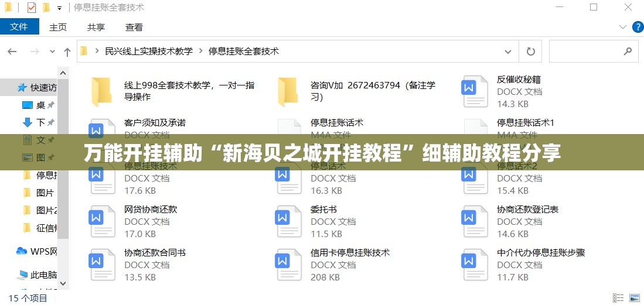
Task: Open 快速访问 in navigation pane
Action: pyautogui.click(x=36, y=87)
